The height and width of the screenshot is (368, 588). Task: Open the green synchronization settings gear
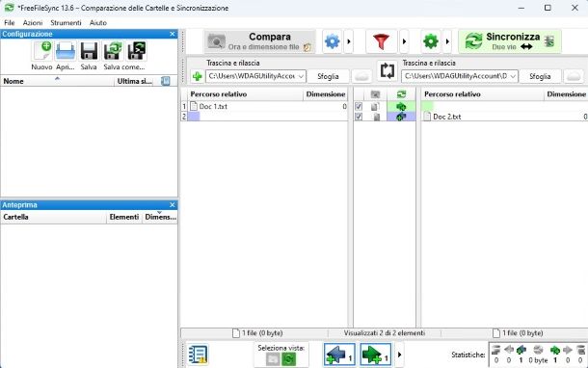tap(431, 41)
